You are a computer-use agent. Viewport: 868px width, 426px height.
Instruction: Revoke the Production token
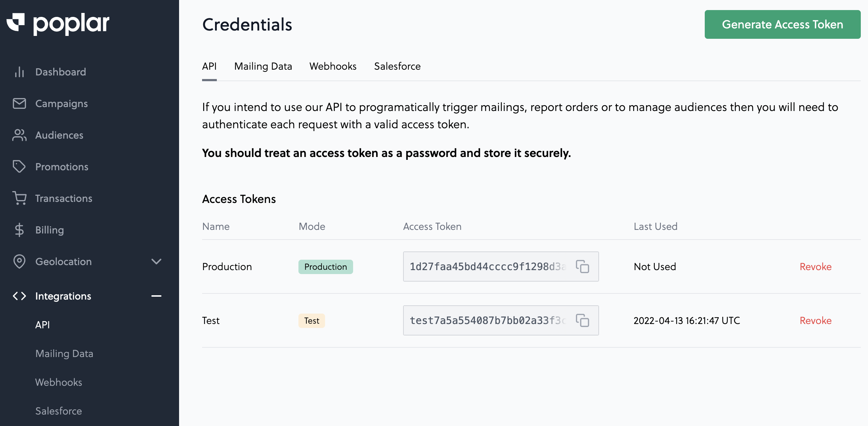pos(815,267)
